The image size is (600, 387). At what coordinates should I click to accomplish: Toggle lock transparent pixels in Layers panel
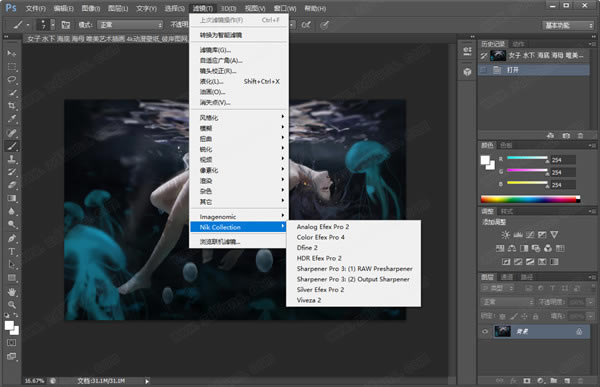(502, 317)
